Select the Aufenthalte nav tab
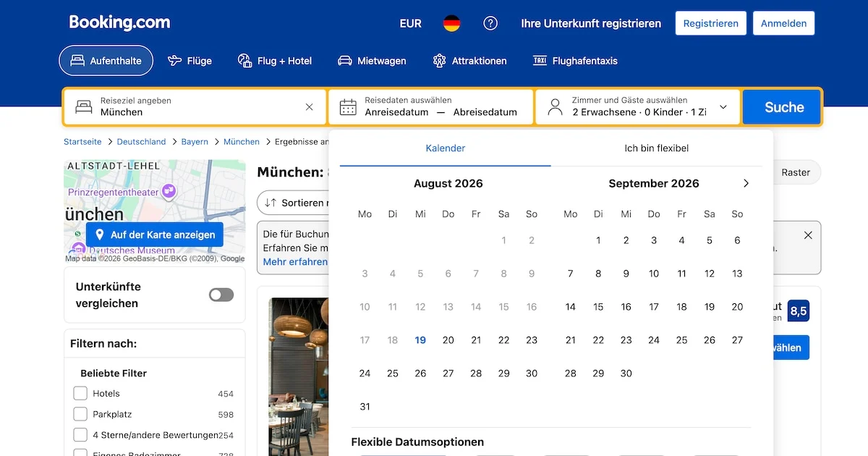 [x=106, y=61]
